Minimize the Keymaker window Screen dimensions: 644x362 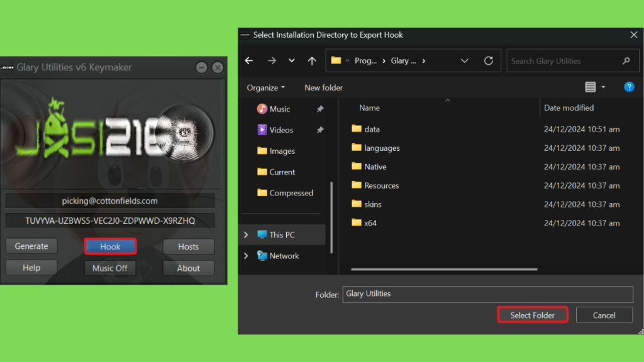pos(201,67)
